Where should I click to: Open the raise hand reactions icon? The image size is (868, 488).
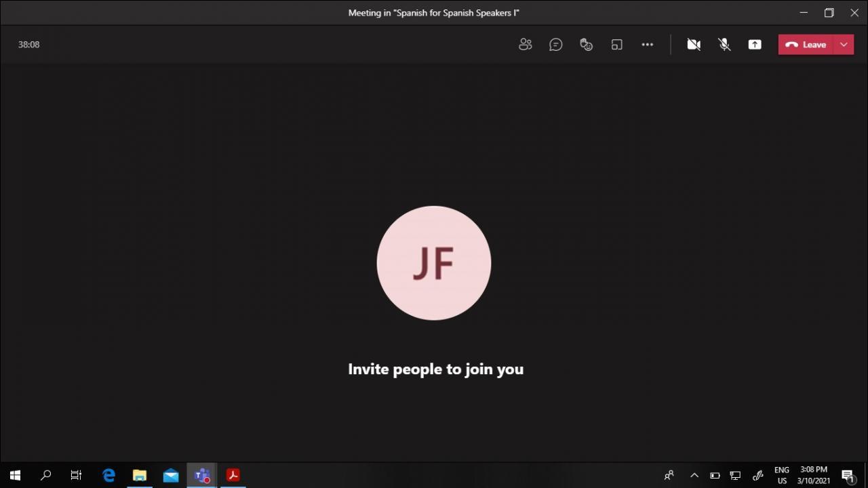click(586, 45)
